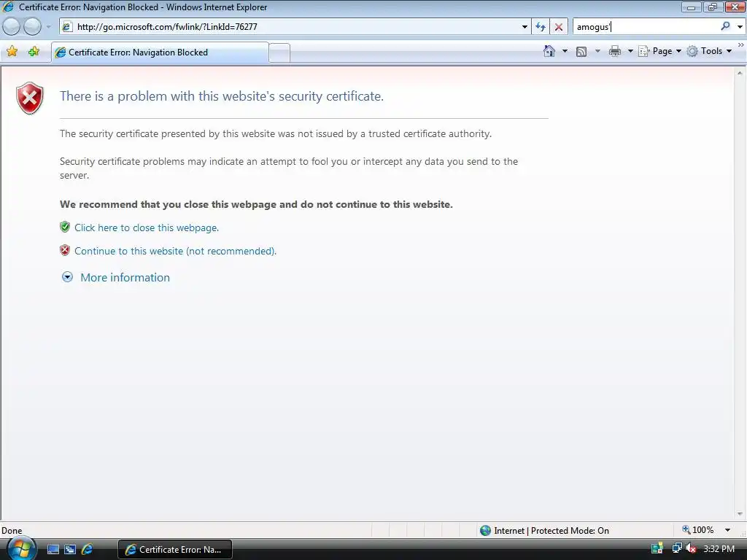Click the 3:32 PM taskbar clock

[719, 549]
